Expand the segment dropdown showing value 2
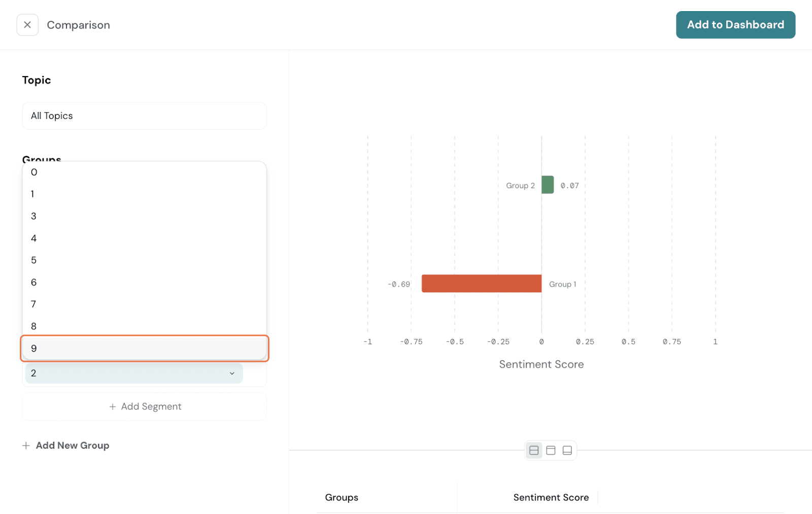This screenshot has height=514, width=812. (134, 373)
